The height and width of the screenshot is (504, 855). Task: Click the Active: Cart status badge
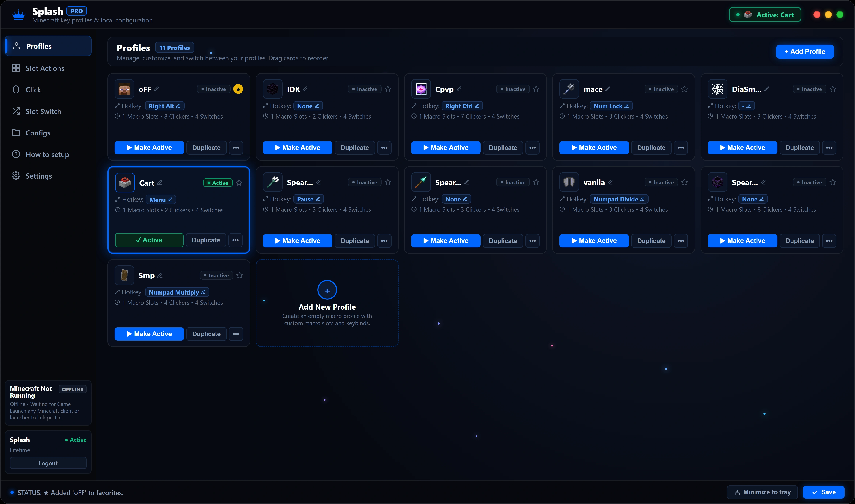tap(765, 15)
